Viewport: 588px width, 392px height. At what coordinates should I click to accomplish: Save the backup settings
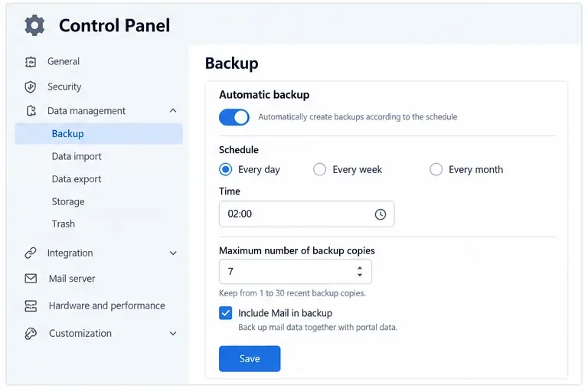pos(250,358)
